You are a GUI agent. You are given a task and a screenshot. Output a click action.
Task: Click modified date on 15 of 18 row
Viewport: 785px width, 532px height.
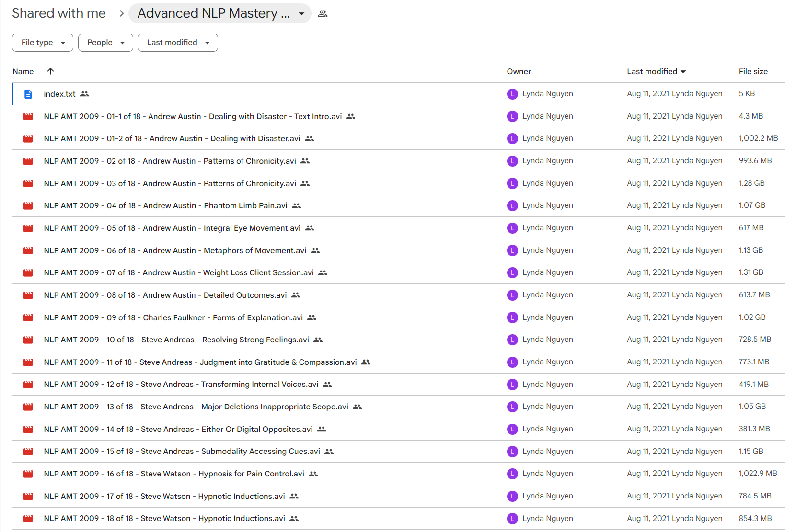click(x=674, y=452)
